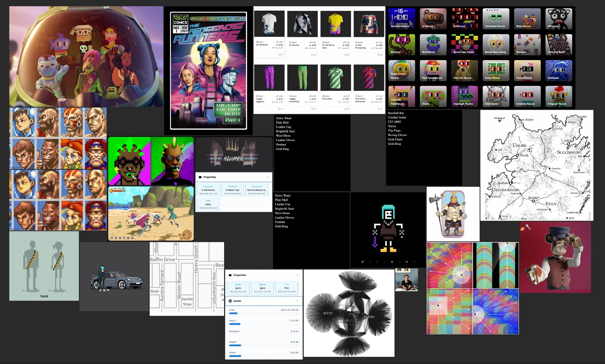The width and height of the screenshot is (605, 364).
Task: Select the Knitted Cap accessory chip
Action: (233, 190)
